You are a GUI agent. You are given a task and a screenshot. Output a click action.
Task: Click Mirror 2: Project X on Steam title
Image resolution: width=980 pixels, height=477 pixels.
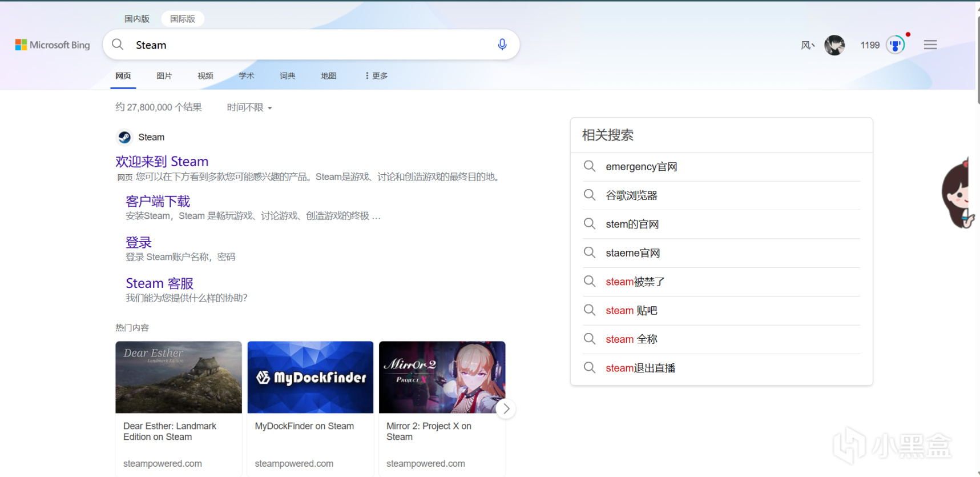click(429, 431)
